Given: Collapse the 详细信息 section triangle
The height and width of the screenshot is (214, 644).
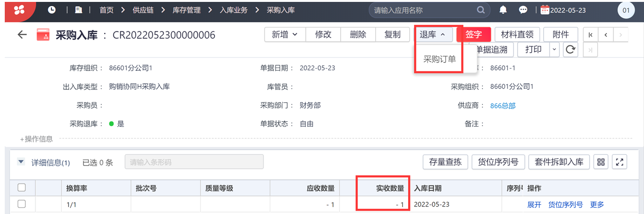Looking at the screenshot, I should (x=21, y=162).
